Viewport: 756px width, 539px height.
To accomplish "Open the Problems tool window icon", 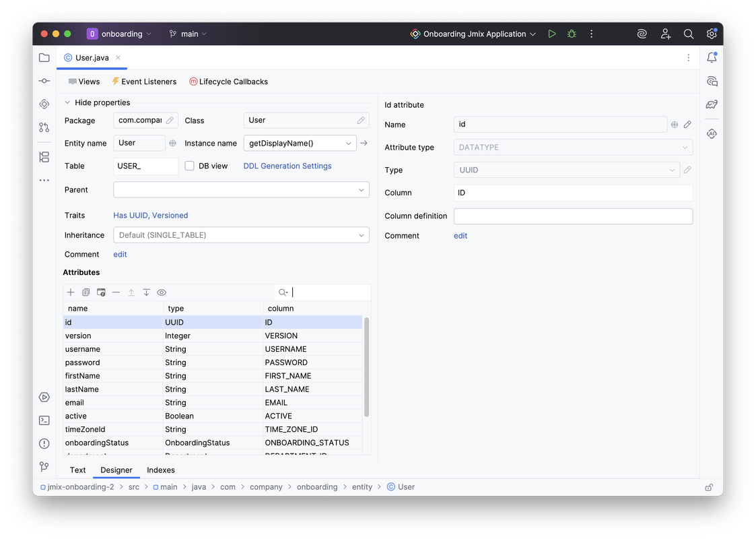I will tap(44, 443).
